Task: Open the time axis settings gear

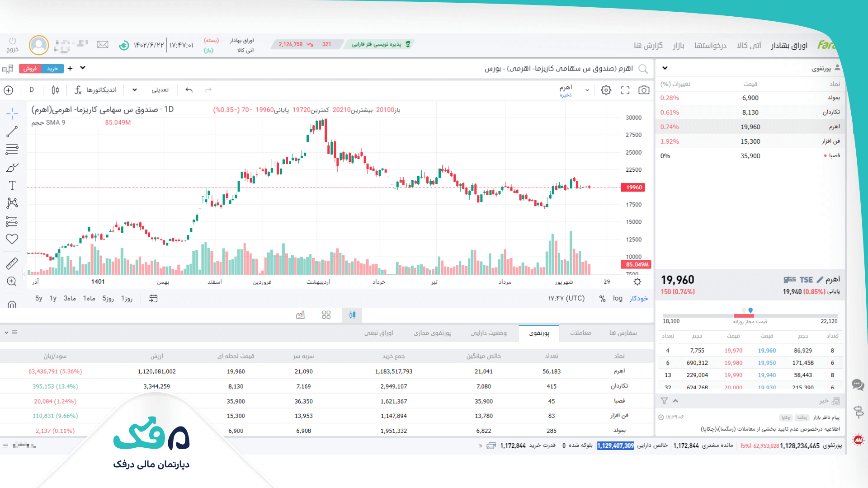Action: [637, 282]
